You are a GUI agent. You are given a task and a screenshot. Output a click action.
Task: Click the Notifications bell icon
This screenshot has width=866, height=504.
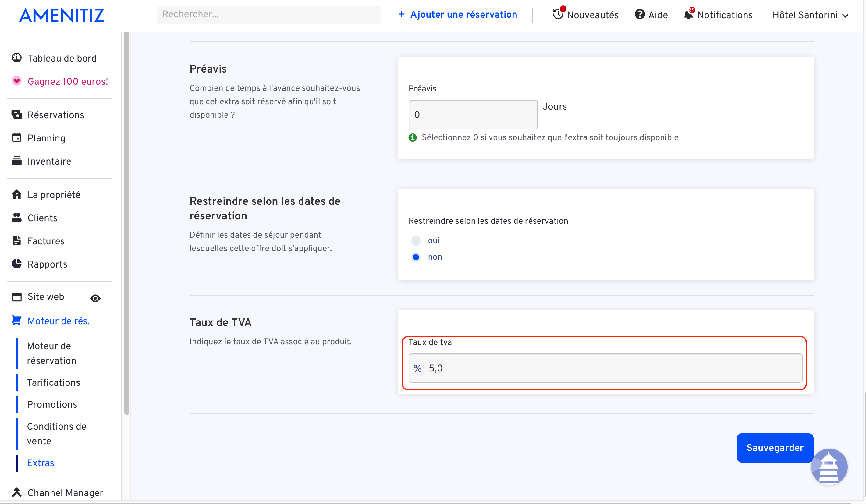(x=688, y=14)
